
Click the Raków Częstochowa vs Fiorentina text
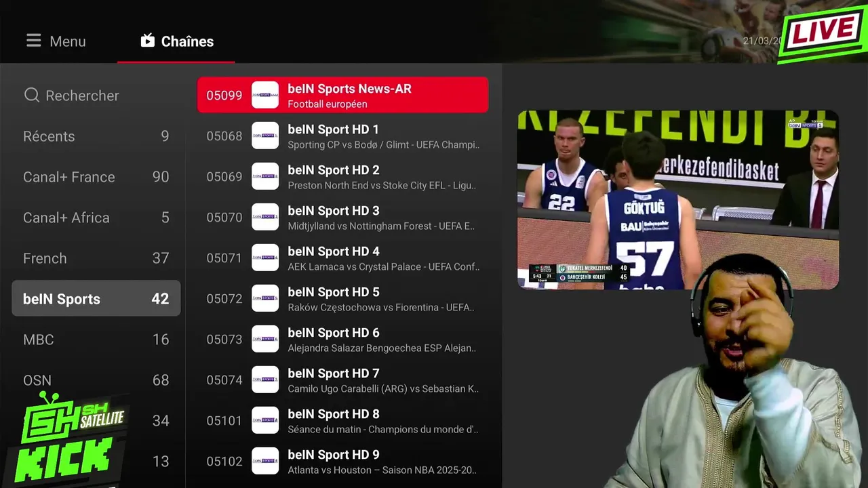point(381,308)
